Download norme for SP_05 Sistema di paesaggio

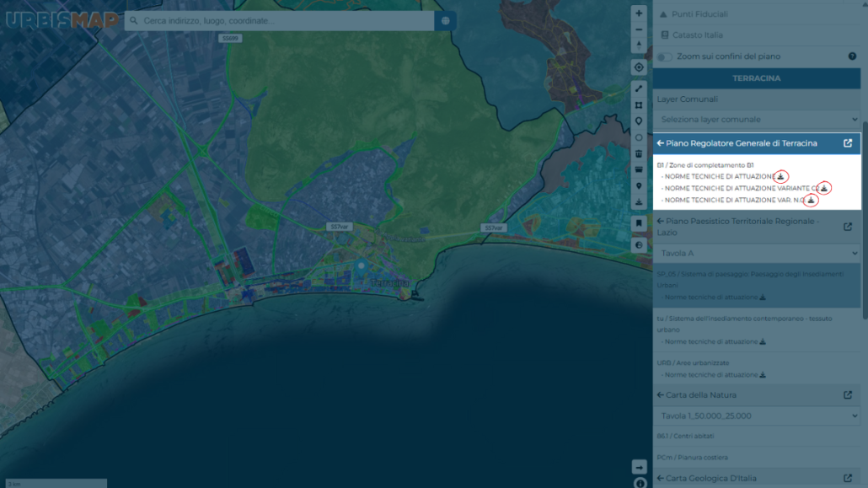click(x=763, y=298)
